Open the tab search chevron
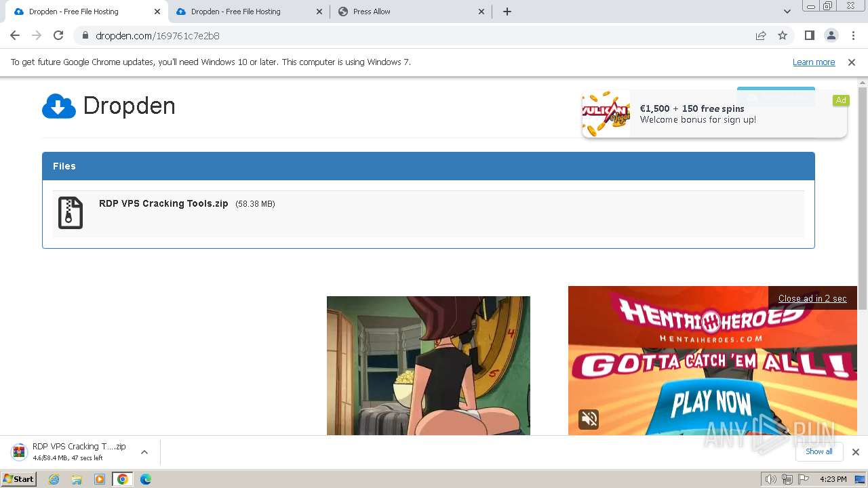This screenshot has height=488, width=868. (x=787, y=12)
